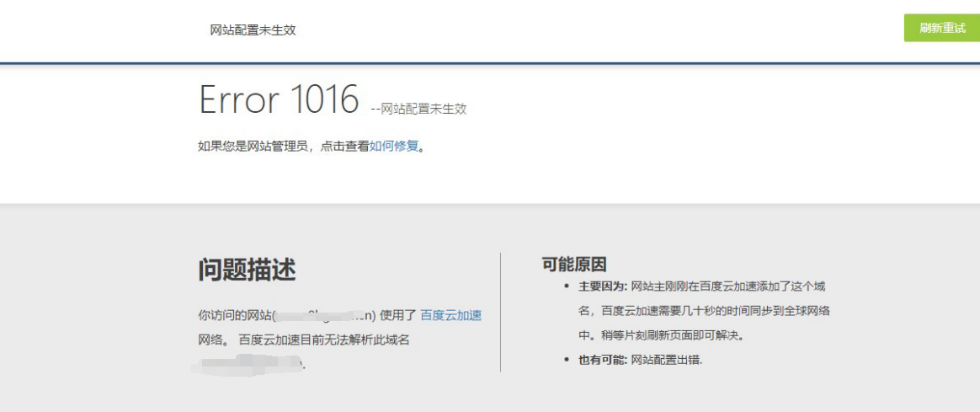Click the 网络。百度云加速目前无法解析此域名 line
The height and width of the screenshot is (412, 980).
tap(304, 340)
